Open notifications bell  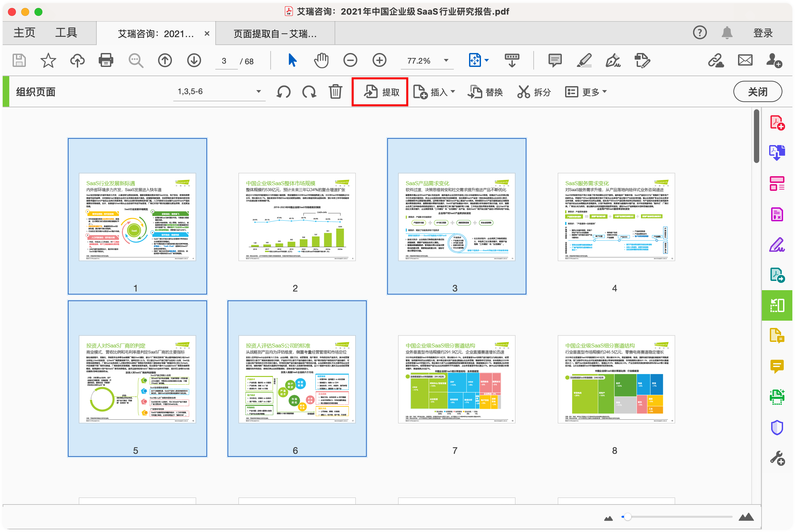727,32
